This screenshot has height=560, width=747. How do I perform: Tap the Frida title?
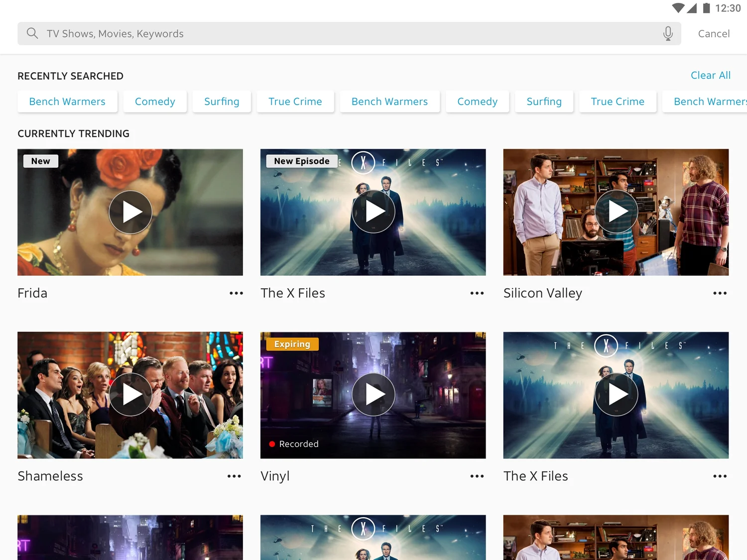pos(32,293)
